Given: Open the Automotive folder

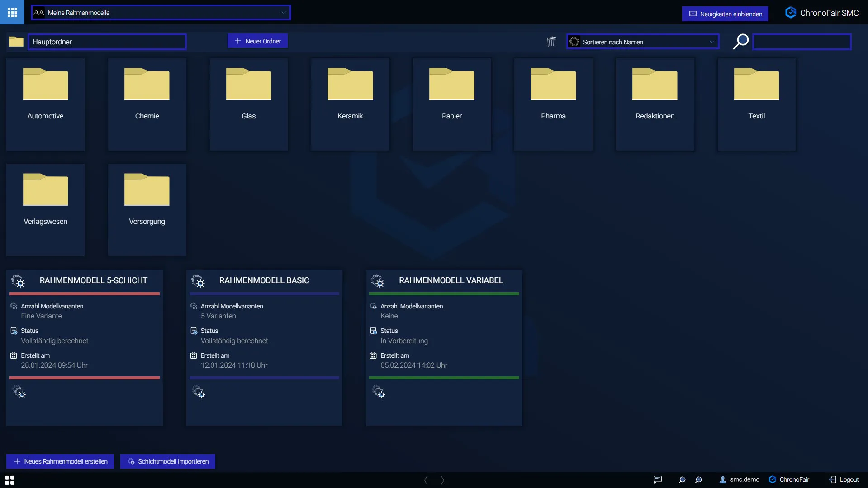Looking at the screenshot, I should [45, 104].
